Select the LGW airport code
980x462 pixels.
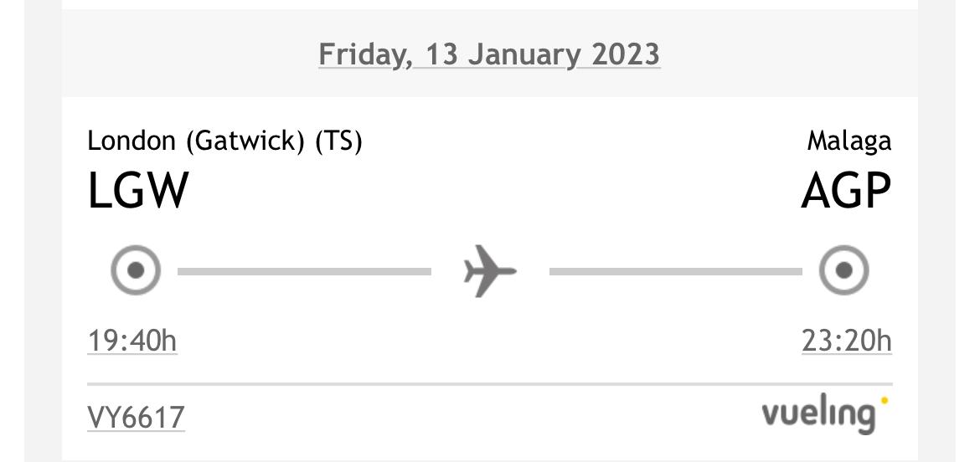138,191
